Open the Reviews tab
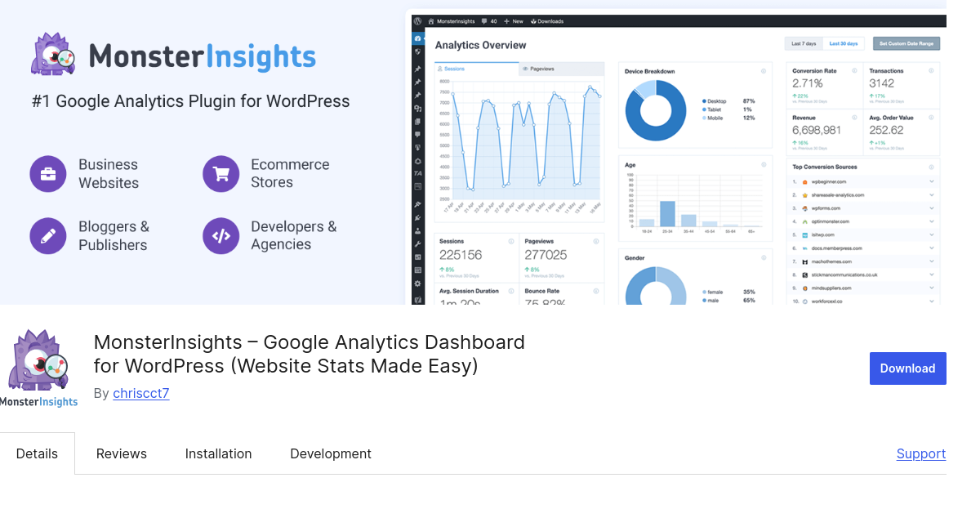 pos(122,453)
